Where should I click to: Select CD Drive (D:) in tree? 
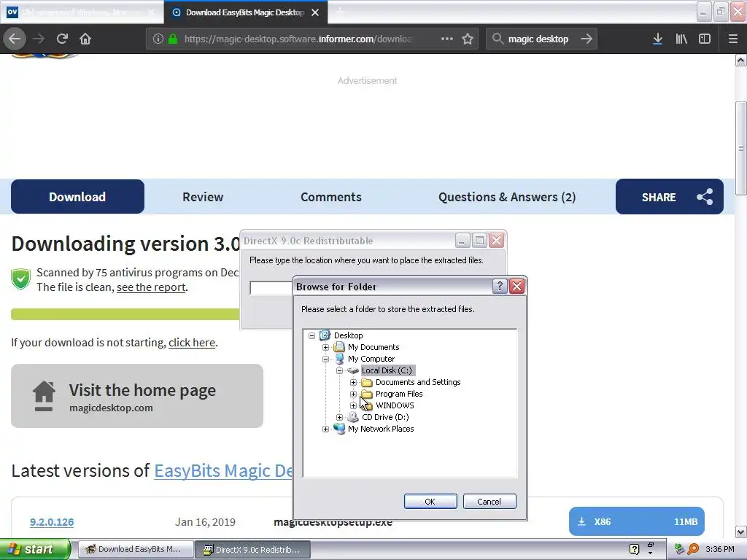[x=385, y=417]
